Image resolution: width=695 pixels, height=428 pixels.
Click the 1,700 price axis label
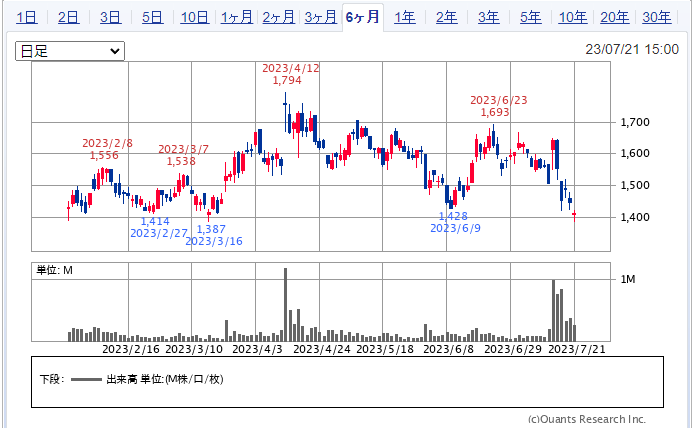pyautogui.click(x=635, y=122)
